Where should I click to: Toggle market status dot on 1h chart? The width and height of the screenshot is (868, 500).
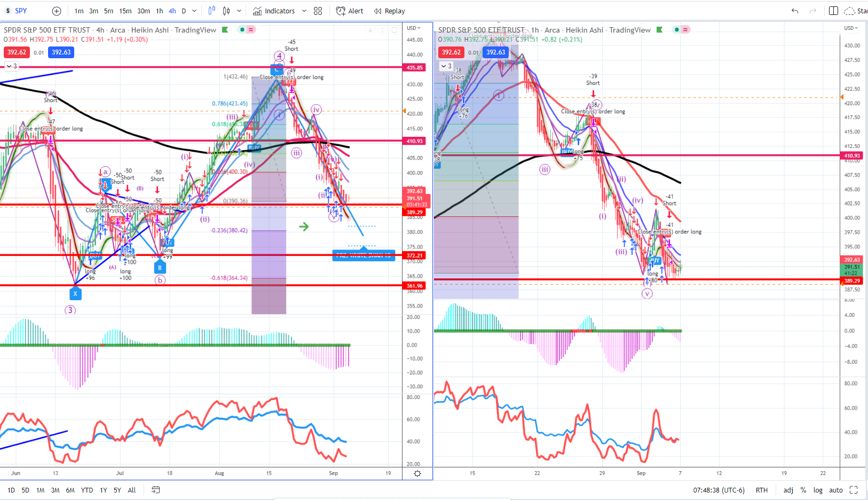click(677, 29)
